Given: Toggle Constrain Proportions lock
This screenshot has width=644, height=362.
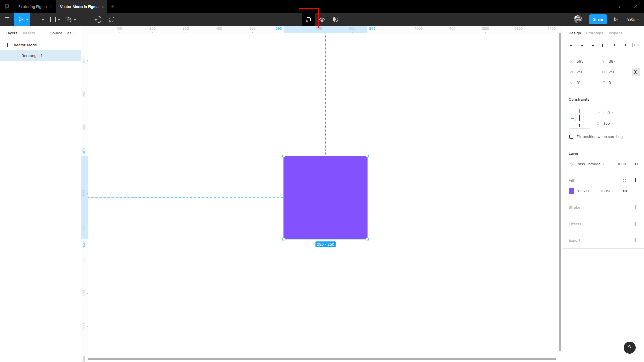Looking at the screenshot, I should (x=635, y=72).
